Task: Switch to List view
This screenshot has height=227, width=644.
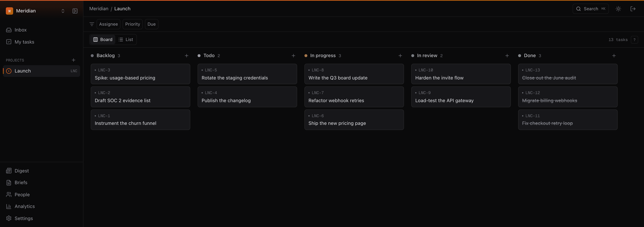Action: pos(126,40)
